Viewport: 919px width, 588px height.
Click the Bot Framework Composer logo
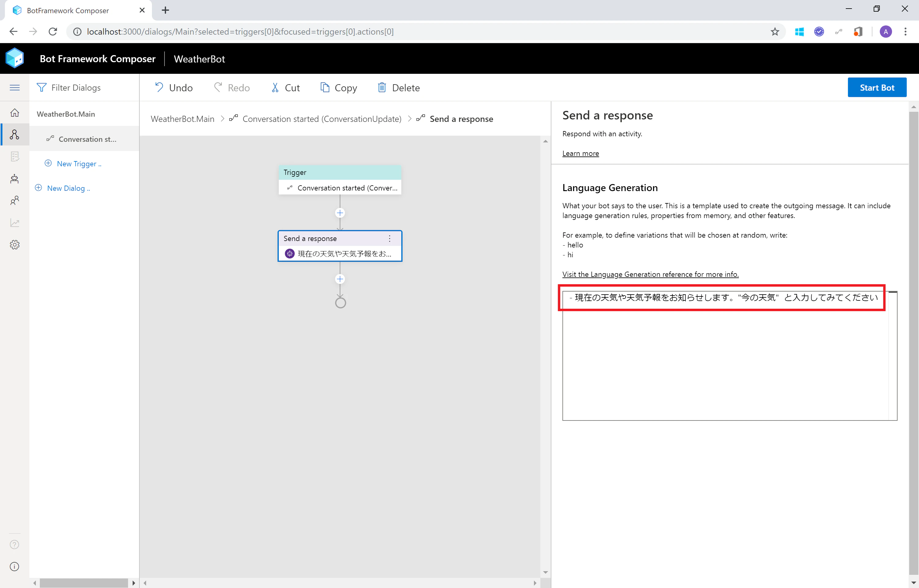pyautogui.click(x=15, y=58)
